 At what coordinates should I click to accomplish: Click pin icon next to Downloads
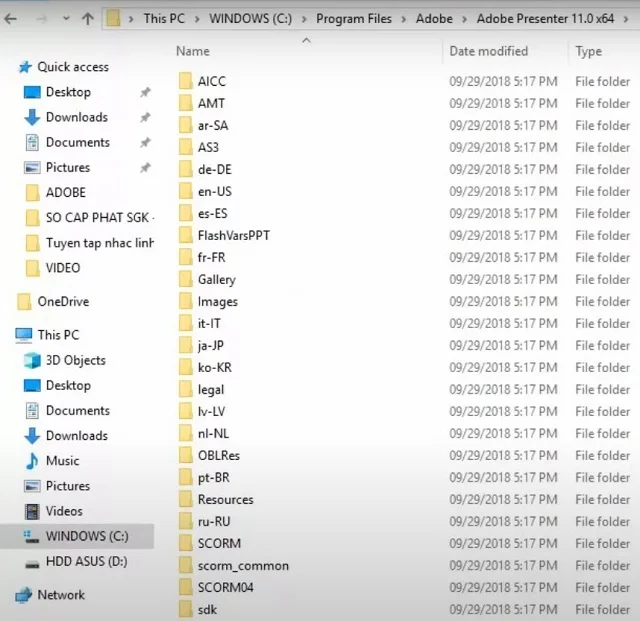pos(145,118)
